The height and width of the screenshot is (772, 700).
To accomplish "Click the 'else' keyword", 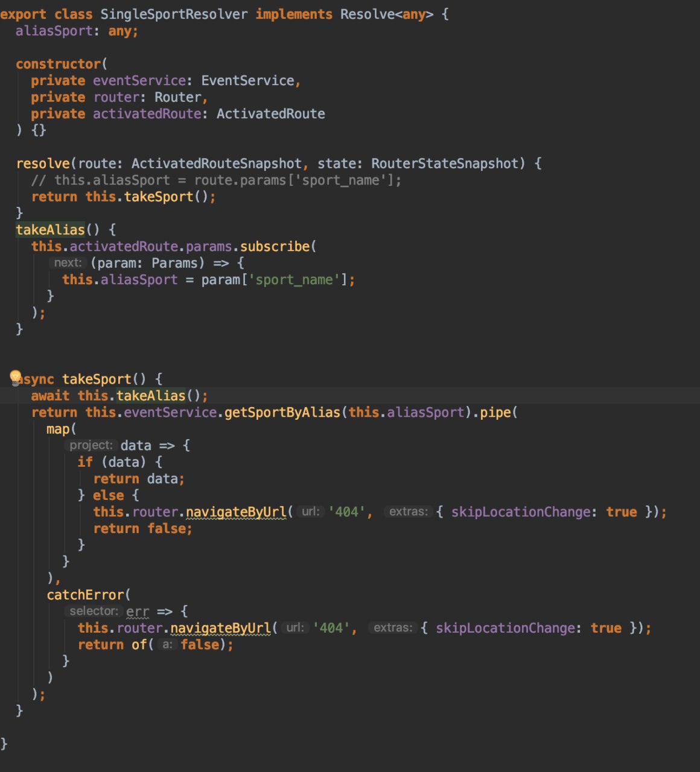I will point(109,495).
